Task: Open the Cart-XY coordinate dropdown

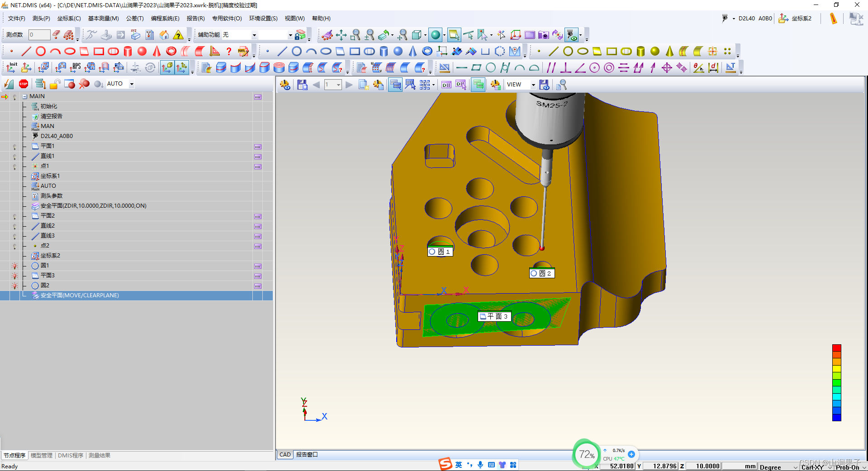Action: click(830, 467)
